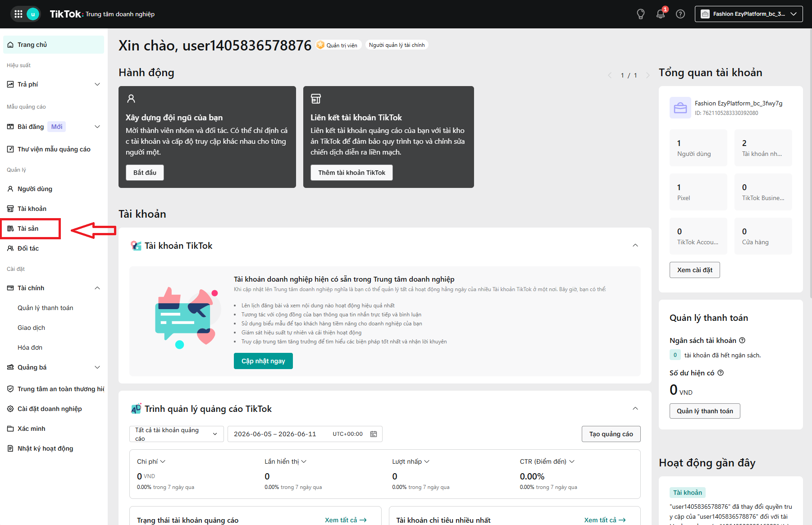This screenshot has height=525, width=812.
Task: Click the TikTok logo in header
Action: [x=66, y=14]
